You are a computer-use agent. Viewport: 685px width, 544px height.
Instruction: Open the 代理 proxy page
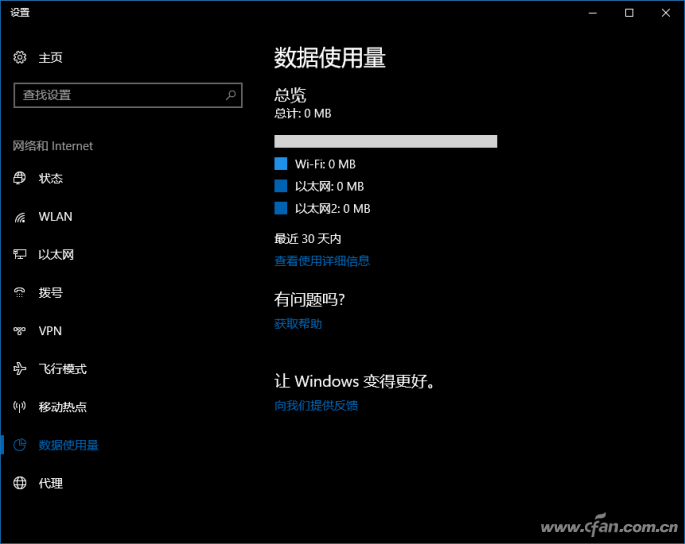pos(51,483)
